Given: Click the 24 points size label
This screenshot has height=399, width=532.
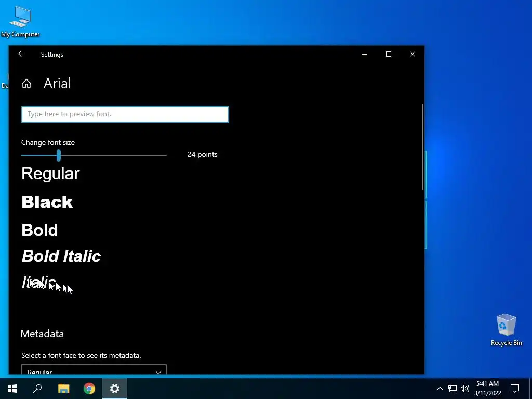Looking at the screenshot, I should (x=203, y=155).
